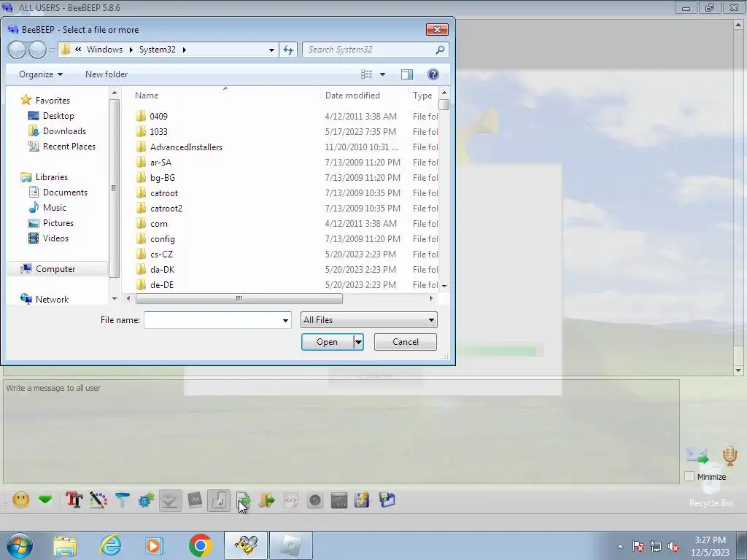Click the change view icon
747x560 pixels.
366,74
